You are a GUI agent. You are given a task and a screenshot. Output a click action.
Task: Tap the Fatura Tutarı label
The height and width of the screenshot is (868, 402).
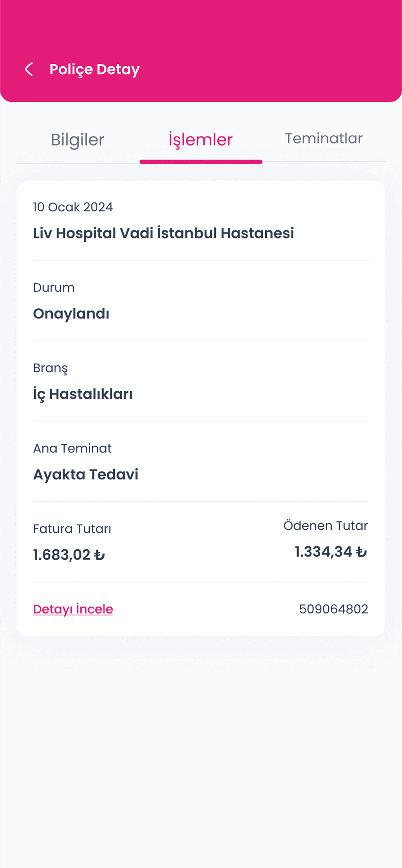coord(72,529)
